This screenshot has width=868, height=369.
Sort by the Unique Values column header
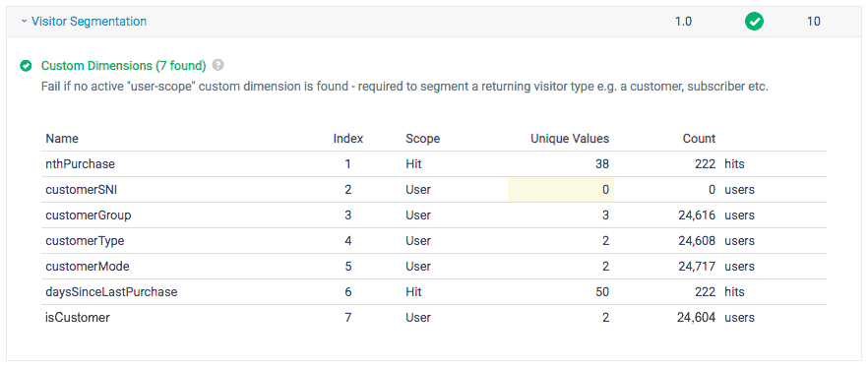click(x=570, y=139)
